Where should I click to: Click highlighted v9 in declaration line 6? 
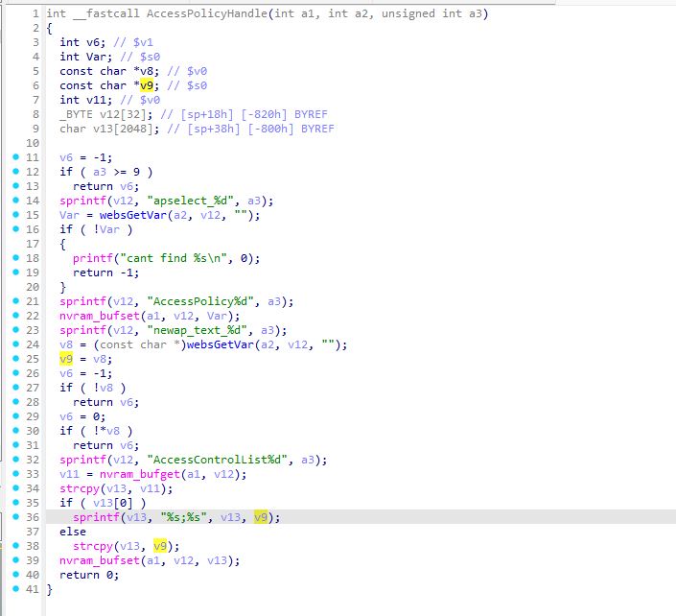click(x=147, y=85)
